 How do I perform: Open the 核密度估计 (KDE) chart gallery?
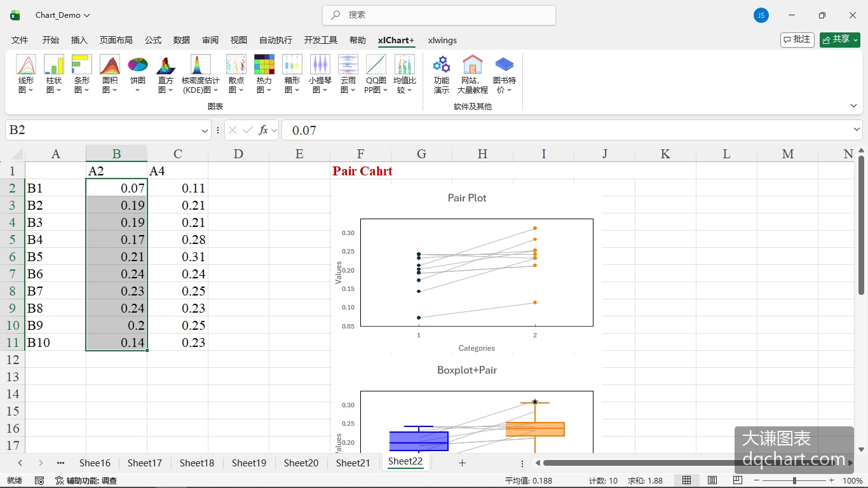201,74
